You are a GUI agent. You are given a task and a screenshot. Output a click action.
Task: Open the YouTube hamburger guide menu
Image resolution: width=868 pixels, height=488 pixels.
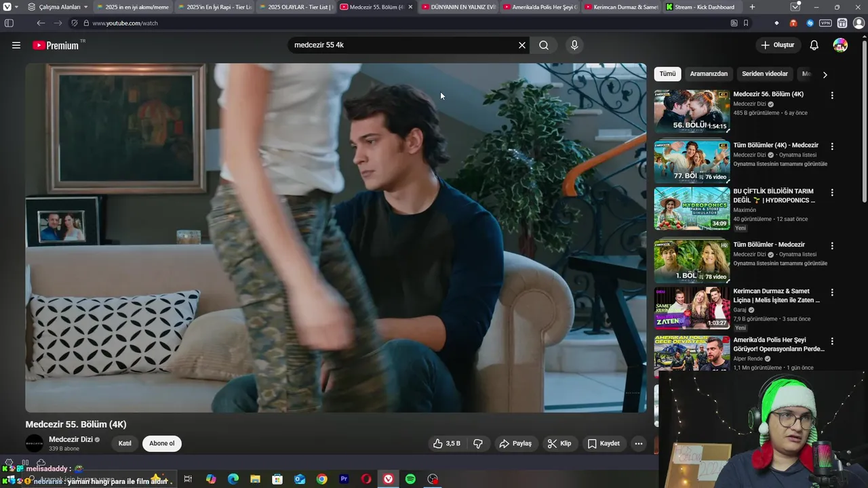(x=16, y=45)
